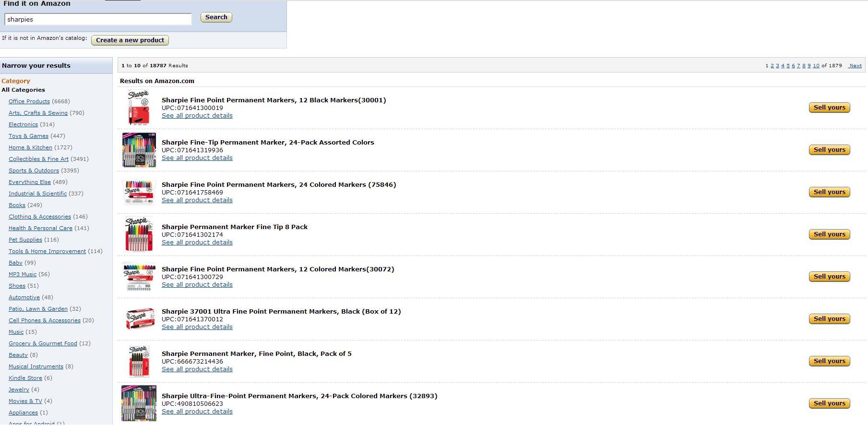The height and width of the screenshot is (426, 868).
Task: Open Toys & Games category
Action: click(x=28, y=136)
